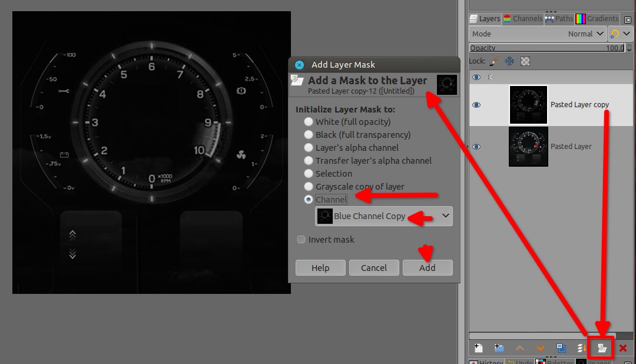Click the merge down layers icon
The image size is (636, 364).
(582, 348)
